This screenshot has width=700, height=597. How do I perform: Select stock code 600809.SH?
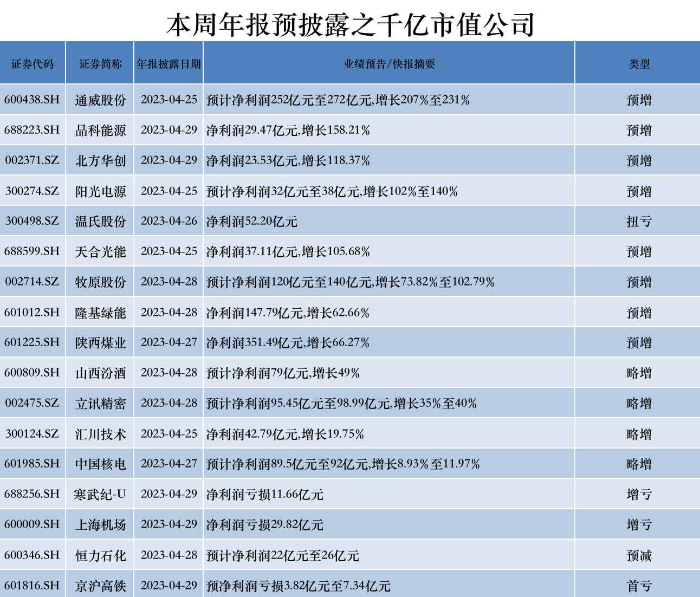pyautogui.click(x=32, y=373)
